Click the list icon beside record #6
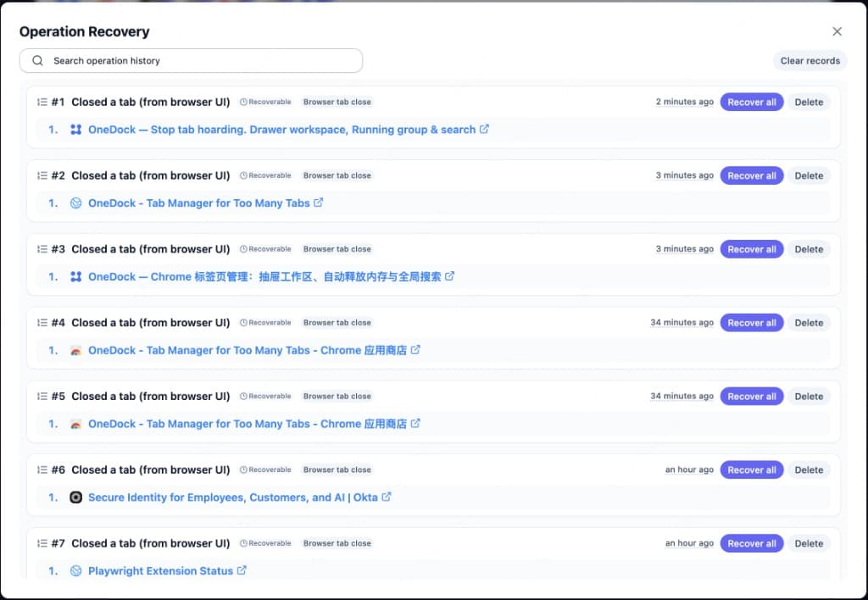 tap(42, 470)
